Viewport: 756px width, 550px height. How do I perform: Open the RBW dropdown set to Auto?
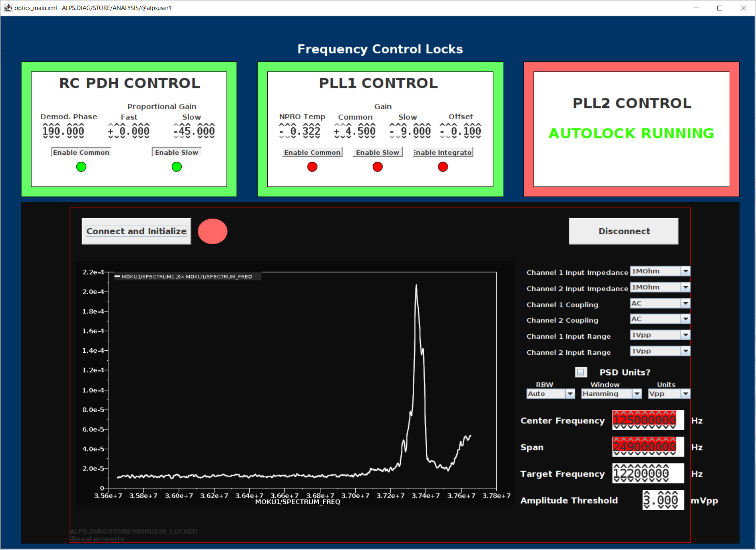[570, 394]
